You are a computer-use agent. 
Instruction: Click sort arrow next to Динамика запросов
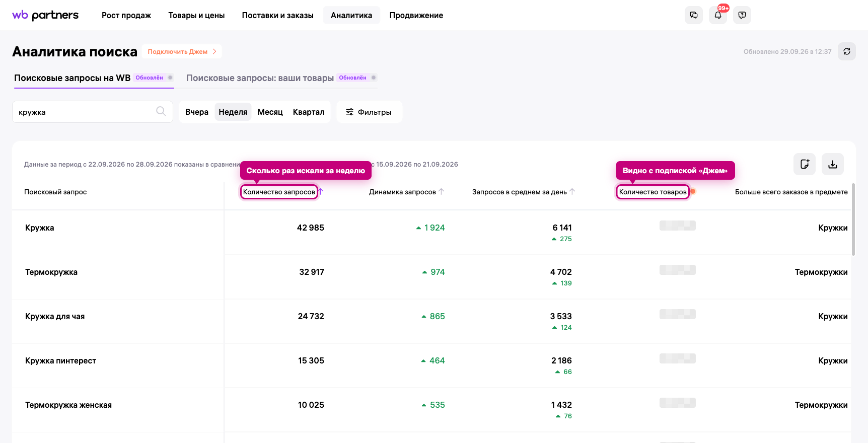442,192
